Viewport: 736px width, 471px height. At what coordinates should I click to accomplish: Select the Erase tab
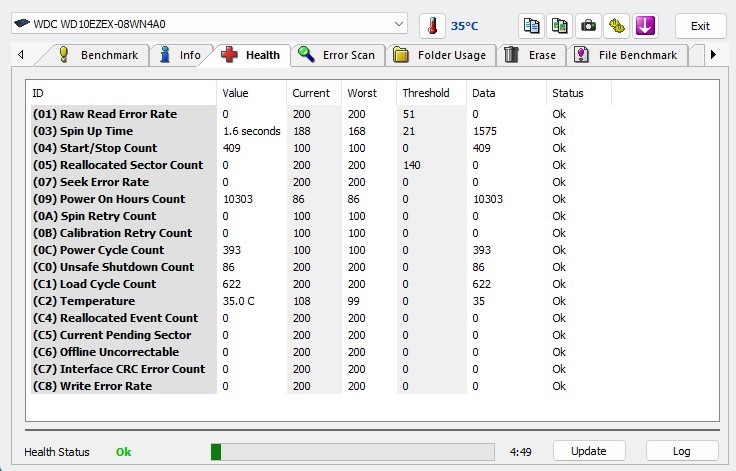pyautogui.click(x=530, y=55)
